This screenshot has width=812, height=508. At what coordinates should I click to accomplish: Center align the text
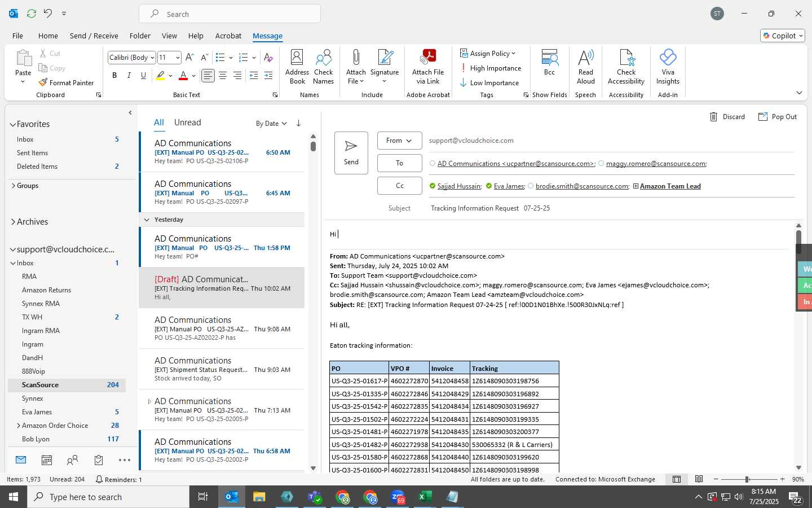(x=223, y=75)
